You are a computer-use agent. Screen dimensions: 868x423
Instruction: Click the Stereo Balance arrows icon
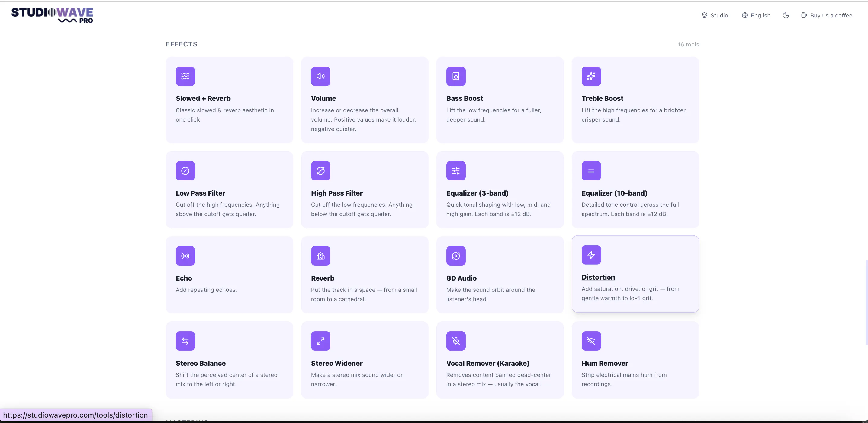point(185,341)
